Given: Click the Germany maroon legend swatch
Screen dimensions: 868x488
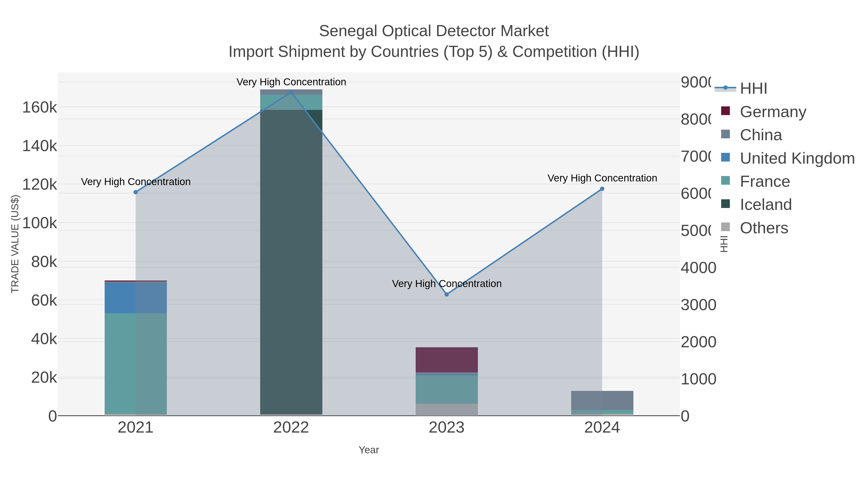Looking at the screenshot, I should tap(725, 110).
